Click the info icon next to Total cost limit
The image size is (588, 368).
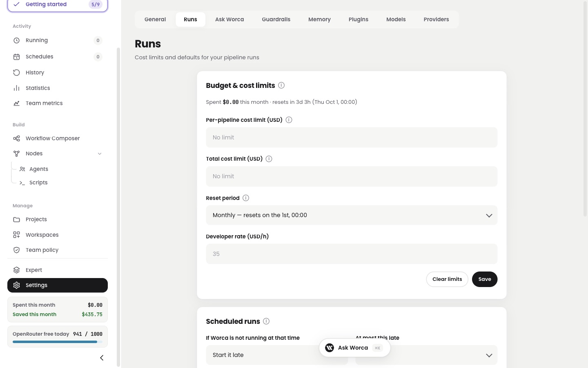tap(269, 159)
